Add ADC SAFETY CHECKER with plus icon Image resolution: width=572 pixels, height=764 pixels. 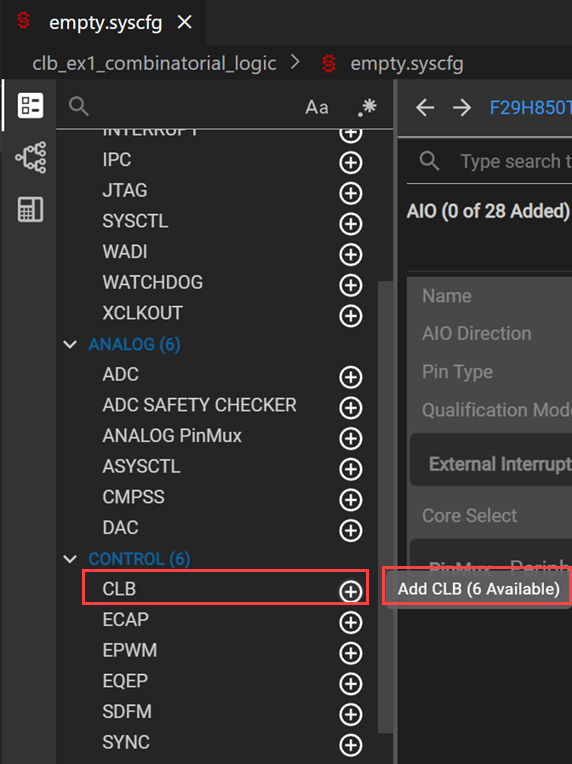pyautogui.click(x=350, y=408)
